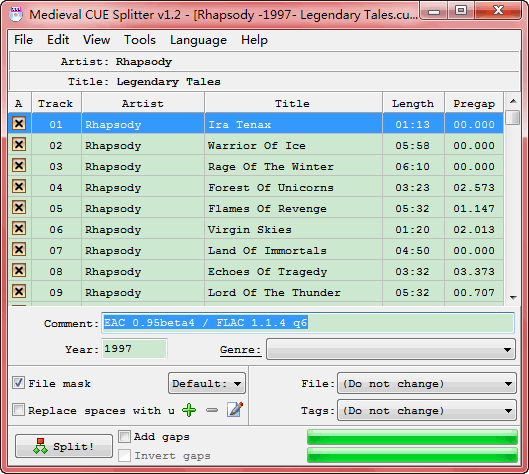Open the Edit menu
Viewport: 529px width, 474px height.
[58, 40]
